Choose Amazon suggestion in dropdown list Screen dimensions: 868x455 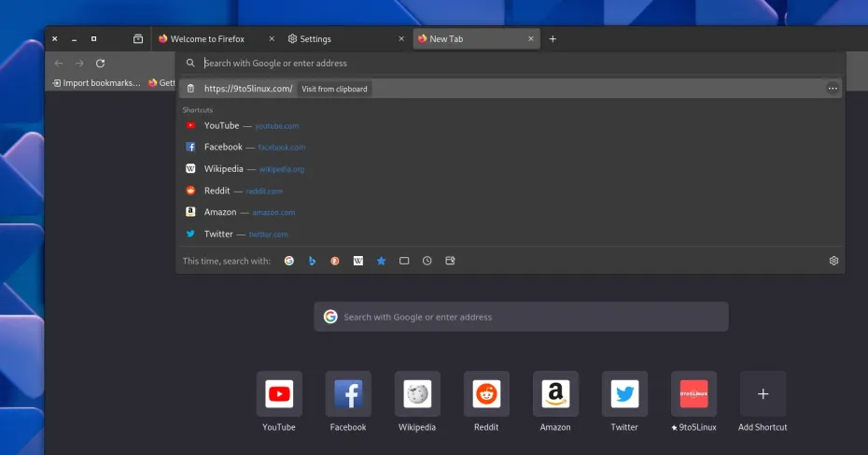coord(510,212)
